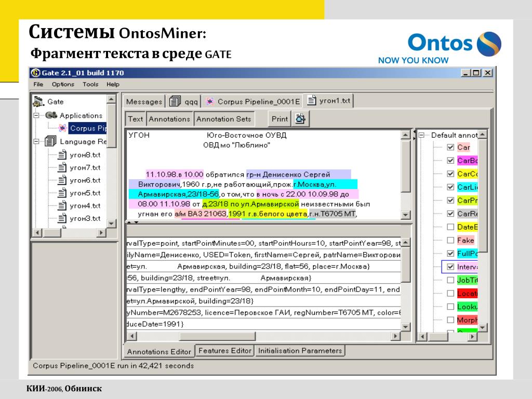The image size is (532, 399).
Task: Click the Annotations view button
Action: click(x=169, y=119)
